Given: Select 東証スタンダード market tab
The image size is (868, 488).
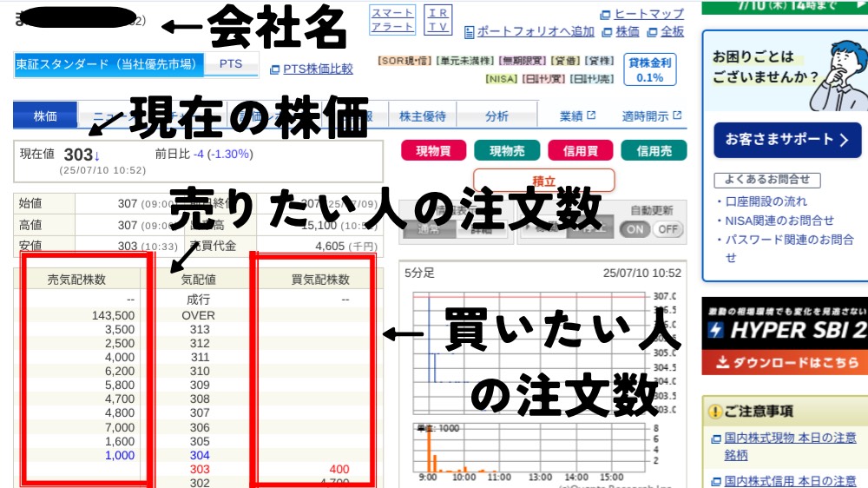Looking at the screenshot, I should pos(108,64).
